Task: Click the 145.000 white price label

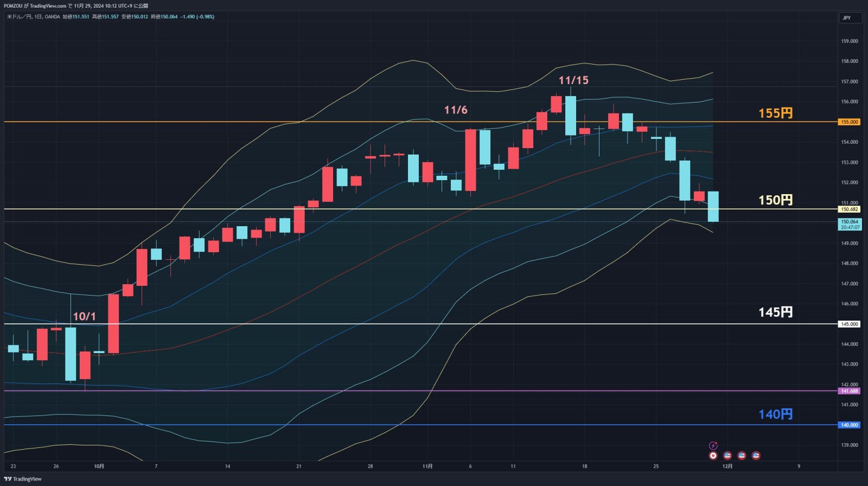Action: (850, 324)
